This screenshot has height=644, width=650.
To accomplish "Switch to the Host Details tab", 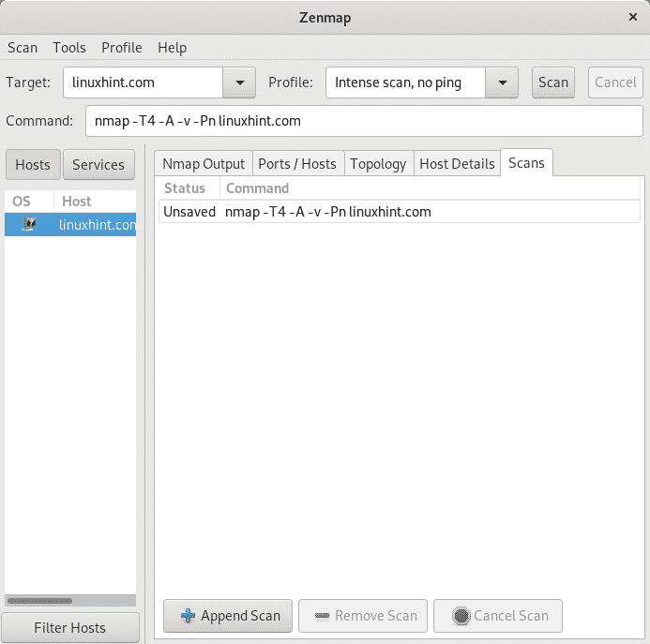I will coord(457,164).
